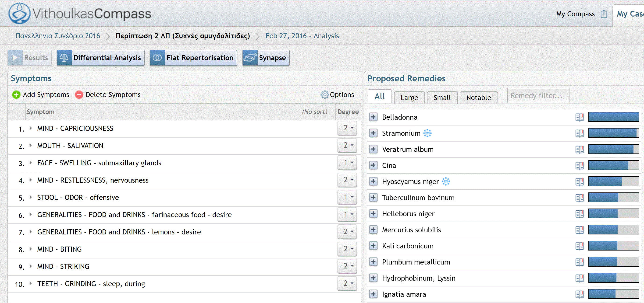Click the Ignatia amara score bar
Screen dimensions: 644x303
click(x=613, y=294)
